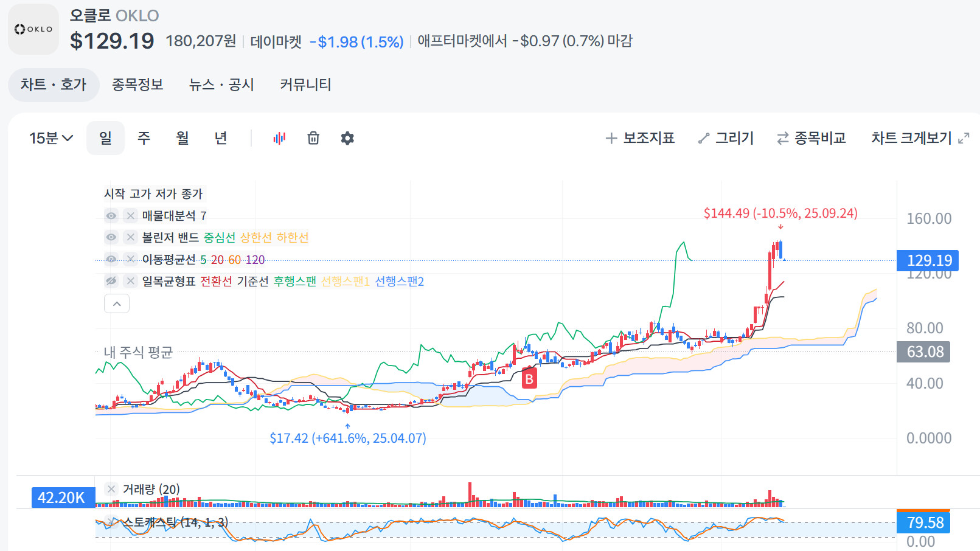The image size is (980, 551).
Task: Click the 180,207원 won price
Action: [x=201, y=41]
